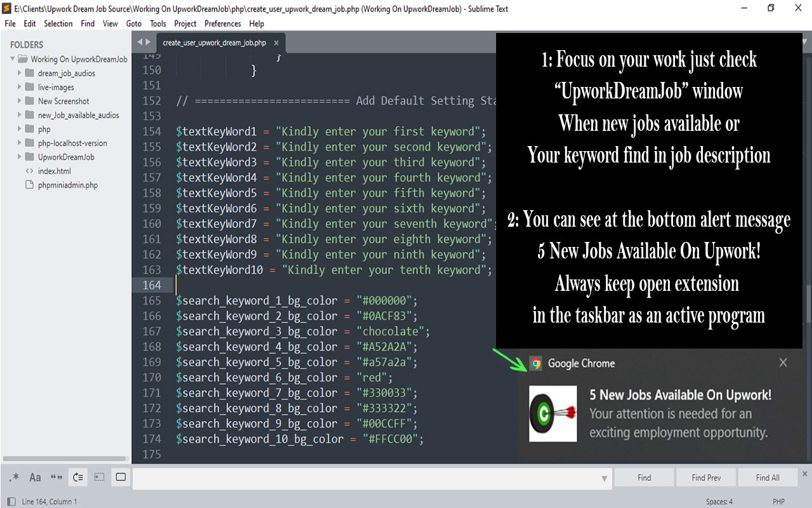
Task: Click the New Screenshot folder icon
Action: [x=29, y=101]
